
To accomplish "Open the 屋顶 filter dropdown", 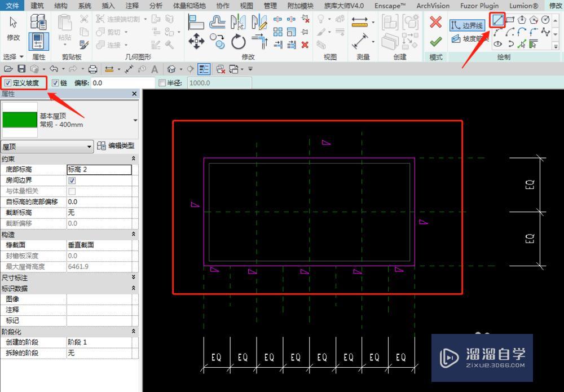I will 47,147.
